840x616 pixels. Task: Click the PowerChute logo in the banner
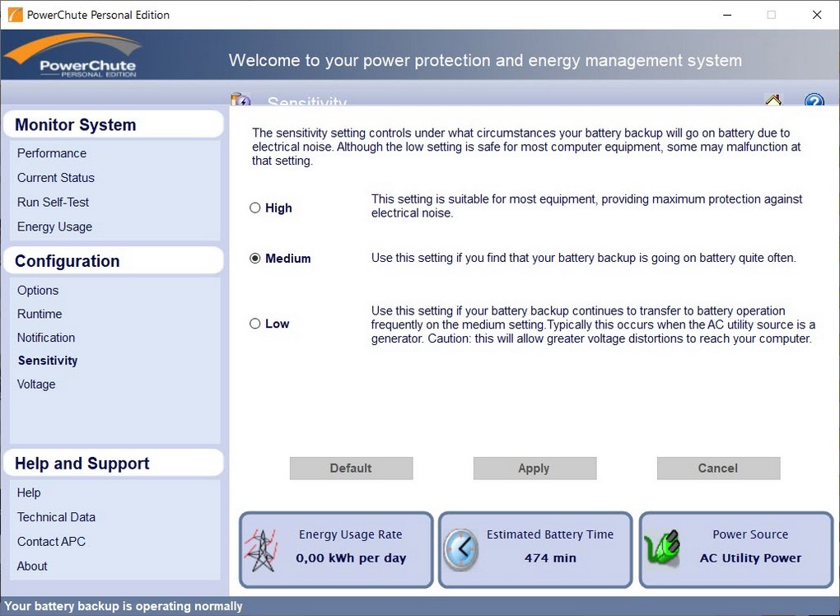(74, 56)
